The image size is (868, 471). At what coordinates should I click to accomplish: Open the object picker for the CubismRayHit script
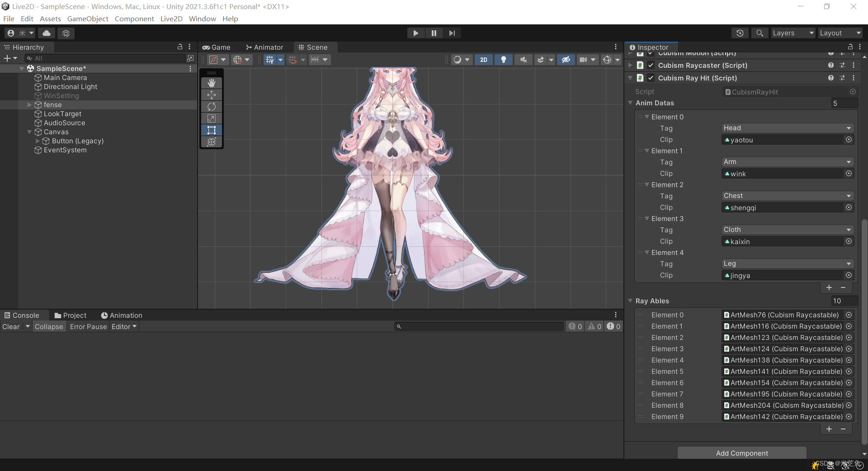pyautogui.click(x=853, y=92)
